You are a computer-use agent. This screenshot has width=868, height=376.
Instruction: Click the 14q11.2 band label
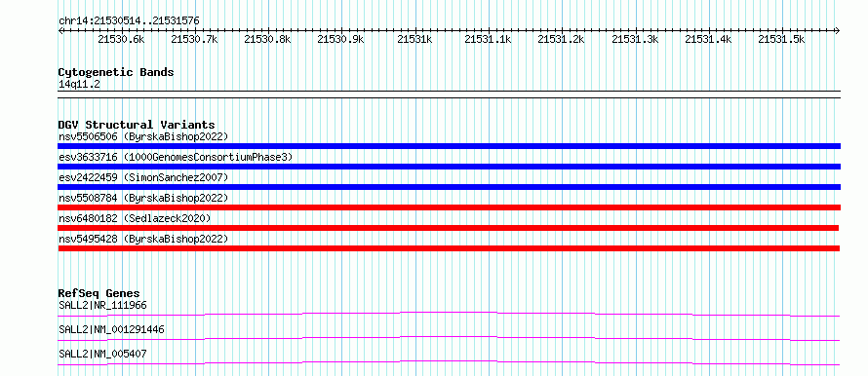click(79, 85)
